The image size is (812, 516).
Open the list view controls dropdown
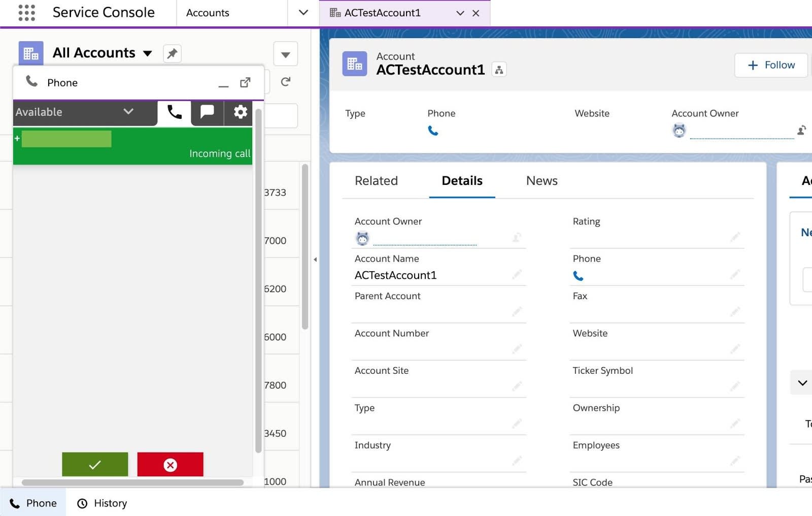[285, 54]
